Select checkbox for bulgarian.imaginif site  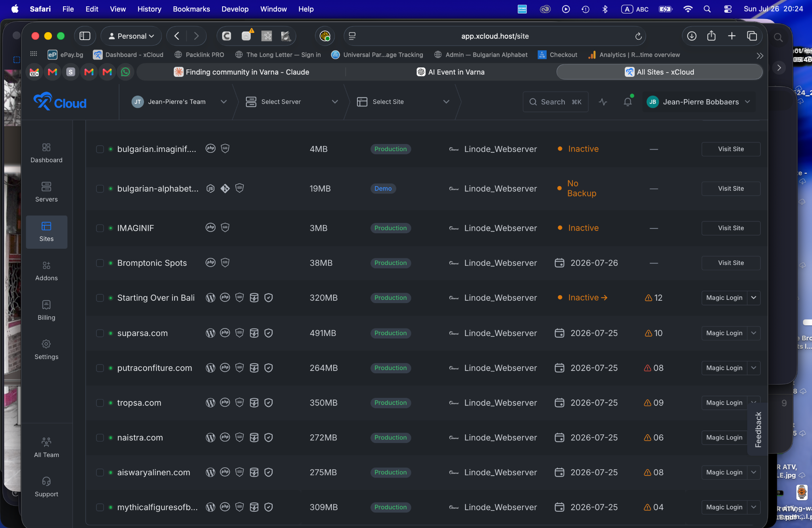coord(100,149)
